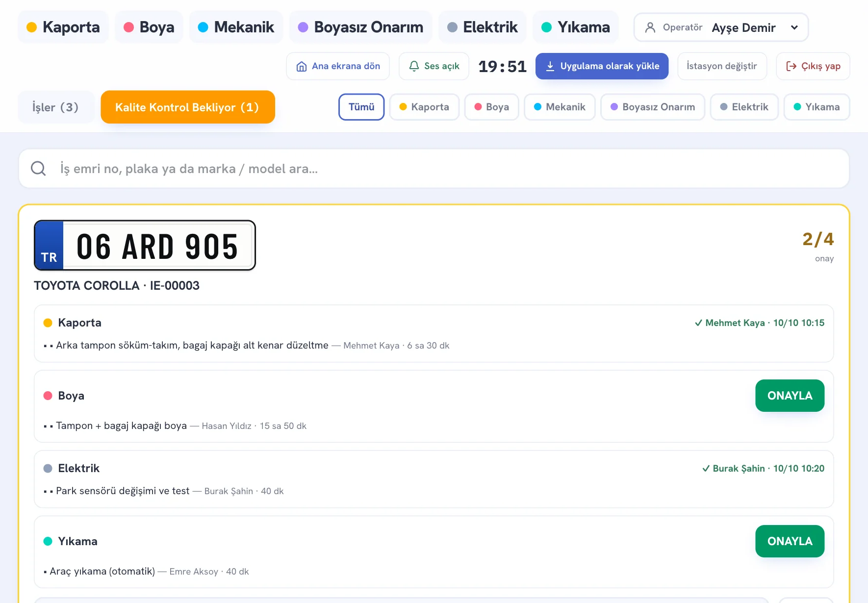Click the Tampon + bagaj kapağı boya line
The image size is (868, 603).
tap(175, 426)
